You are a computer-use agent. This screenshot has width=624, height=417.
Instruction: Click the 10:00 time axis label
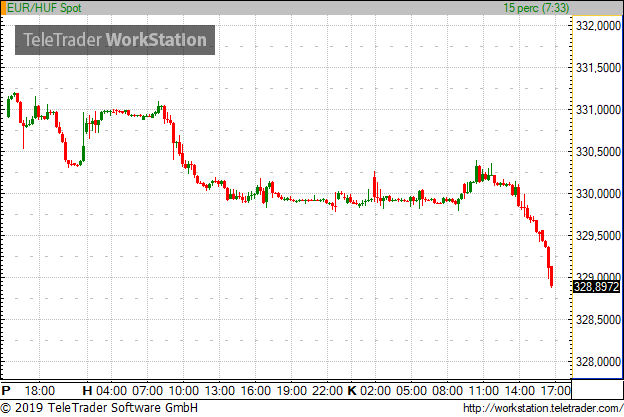[183, 391]
